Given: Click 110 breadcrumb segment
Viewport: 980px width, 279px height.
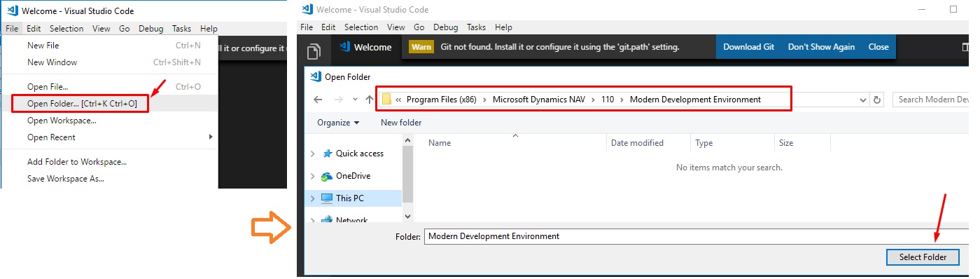Looking at the screenshot, I should pos(607,100).
